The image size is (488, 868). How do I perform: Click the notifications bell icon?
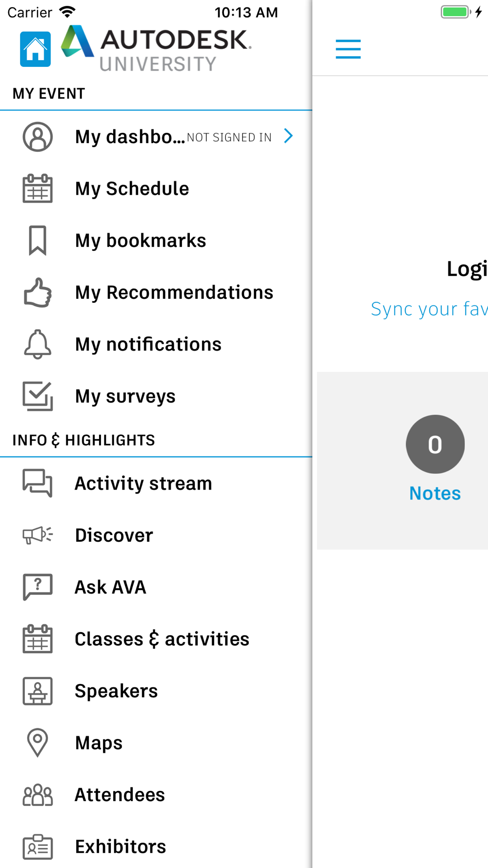[x=38, y=344]
